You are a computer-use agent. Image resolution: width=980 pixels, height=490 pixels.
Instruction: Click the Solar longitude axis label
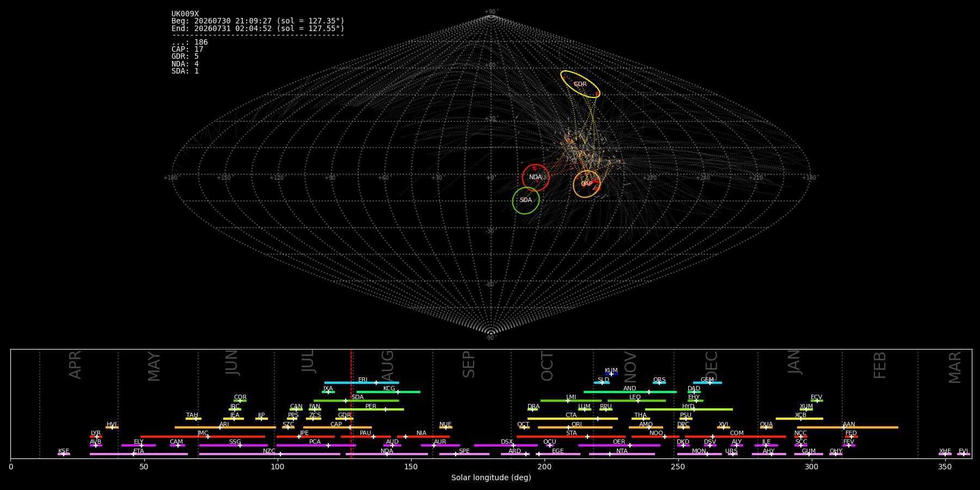[x=491, y=477]
